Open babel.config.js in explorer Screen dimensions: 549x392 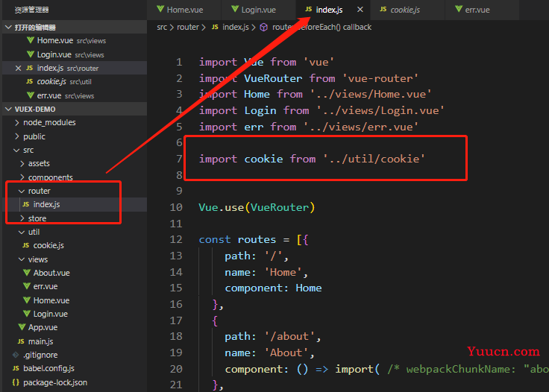coord(75,369)
